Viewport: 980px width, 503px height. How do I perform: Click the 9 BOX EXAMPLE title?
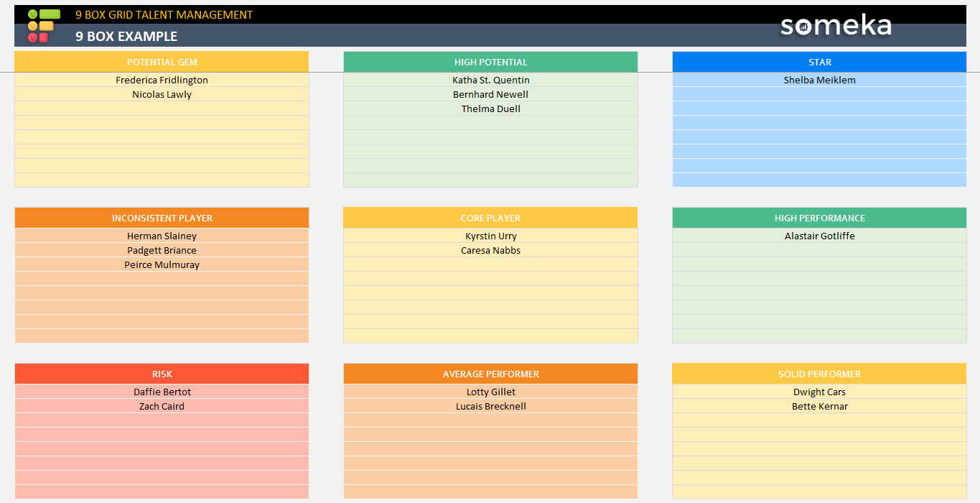coord(126,36)
